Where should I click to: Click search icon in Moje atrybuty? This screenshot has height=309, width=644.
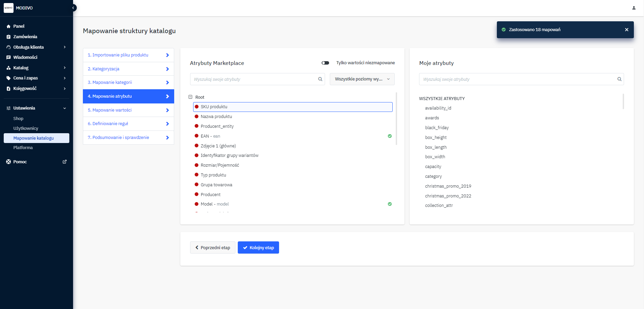(x=619, y=79)
